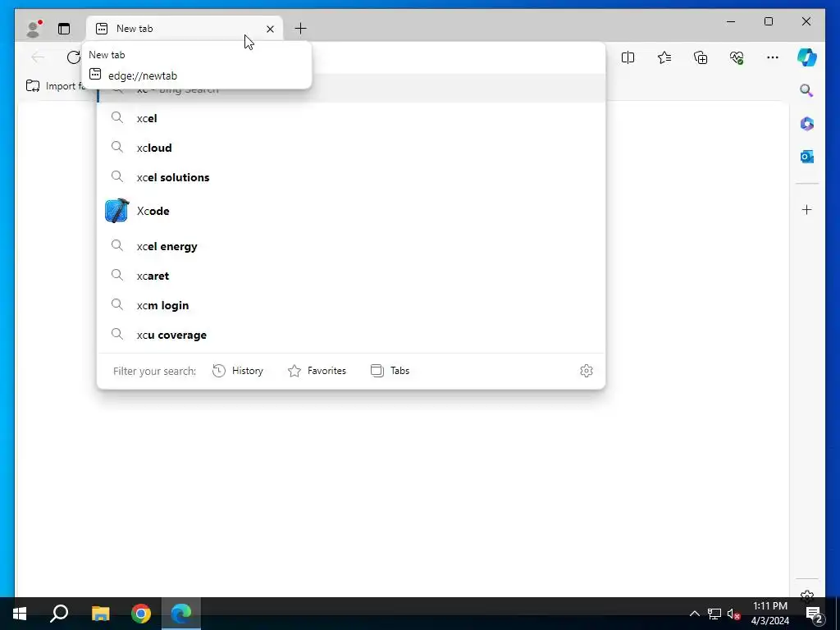The height and width of the screenshot is (630, 840).
Task: Open address bar suggestion settings gear
Action: tap(586, 371)
